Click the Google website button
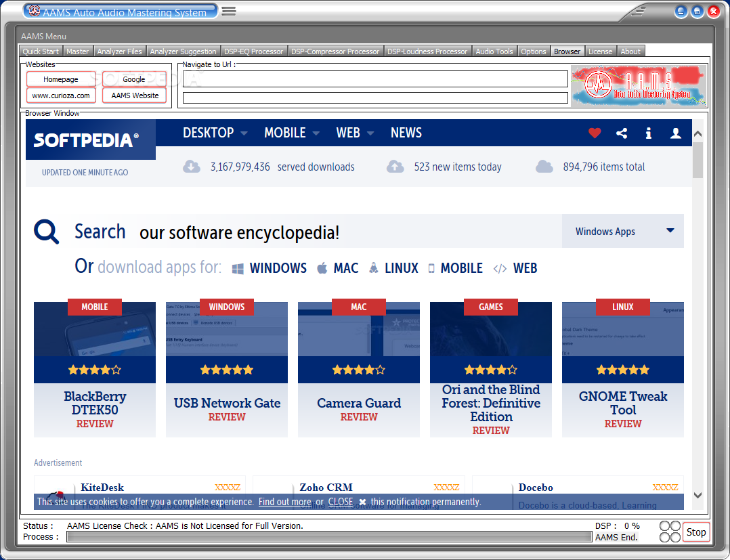The image size is (730, 560). (x=134, y=79)
